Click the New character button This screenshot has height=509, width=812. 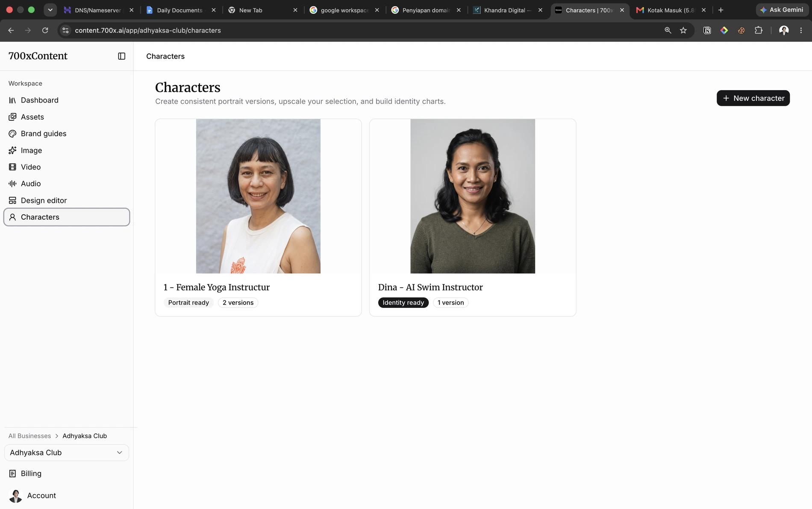753,98
